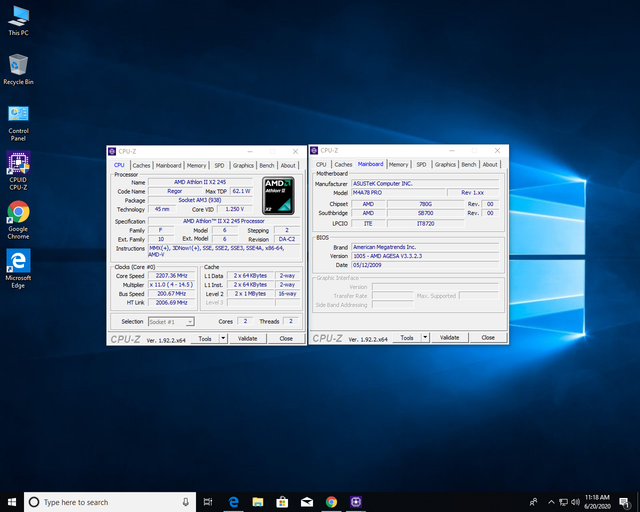Show hidden system tray icons
Viewport: 640px width, 512px height.
(x=551, y=502)
